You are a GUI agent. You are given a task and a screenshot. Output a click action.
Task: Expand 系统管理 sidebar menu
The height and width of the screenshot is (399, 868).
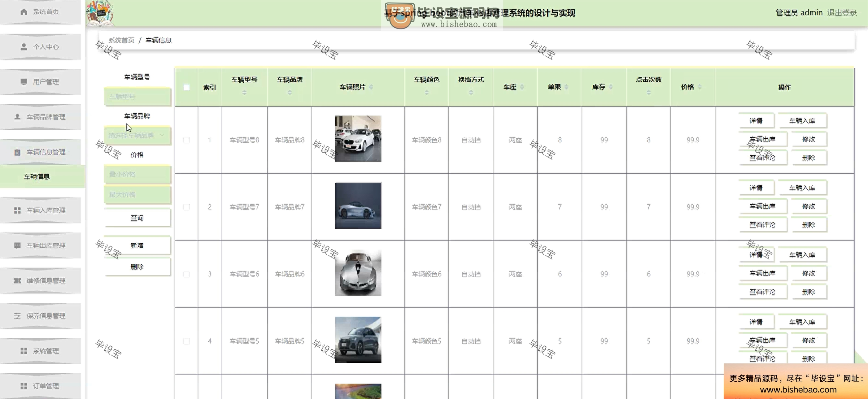(41, 351)
